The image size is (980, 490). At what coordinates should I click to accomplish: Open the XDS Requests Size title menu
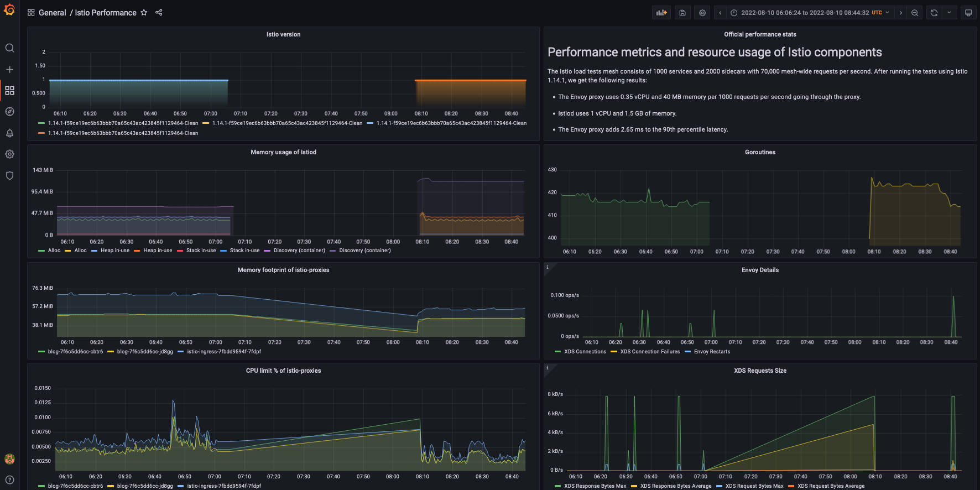tap(760, 371)
